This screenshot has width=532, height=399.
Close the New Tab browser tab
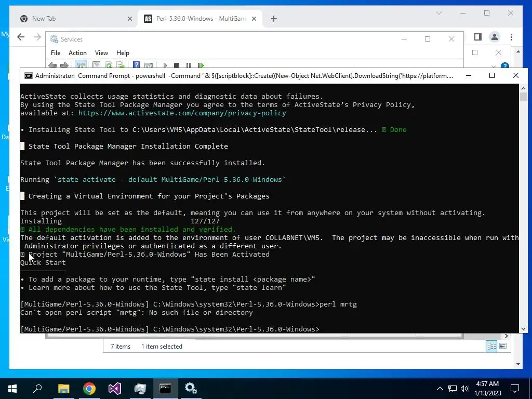pyautogui.click(x=129, y=19)
